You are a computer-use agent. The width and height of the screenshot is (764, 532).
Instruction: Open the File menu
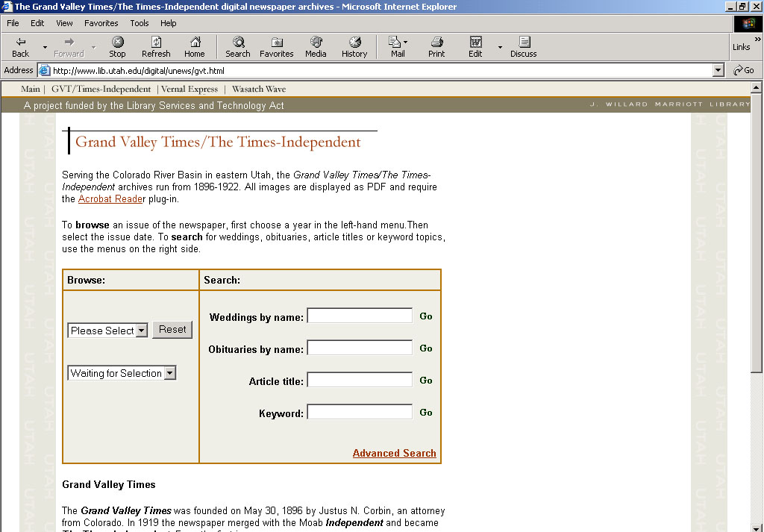coord(13,23)
